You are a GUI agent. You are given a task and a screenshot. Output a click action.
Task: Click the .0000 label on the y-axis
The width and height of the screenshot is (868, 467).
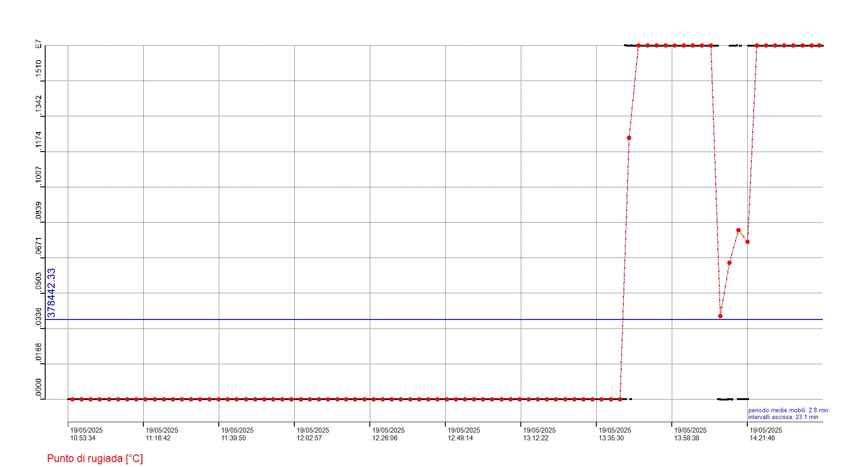click(x=39, y=387)
